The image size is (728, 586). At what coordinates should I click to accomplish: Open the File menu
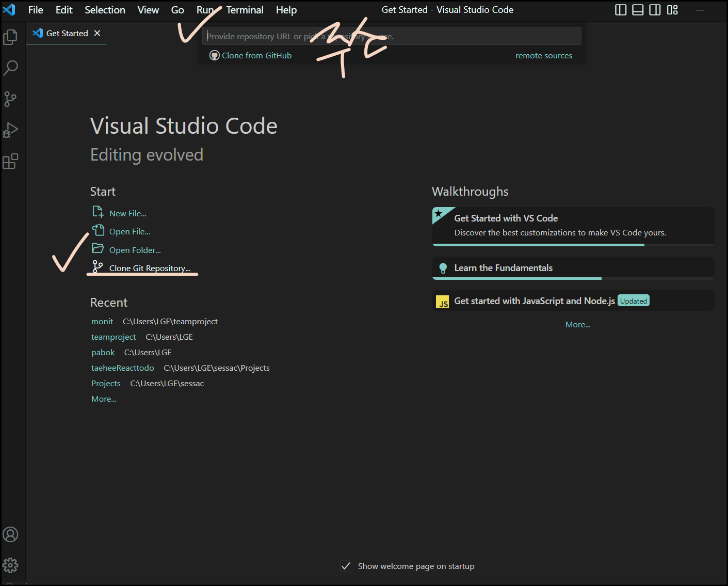pyautogui.click(x=36, y=10)
